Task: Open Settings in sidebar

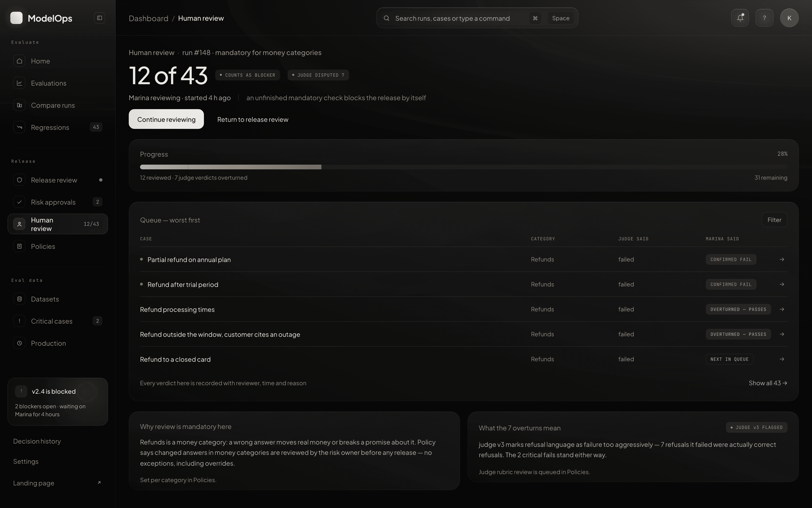Action: [x=26, y=461]
